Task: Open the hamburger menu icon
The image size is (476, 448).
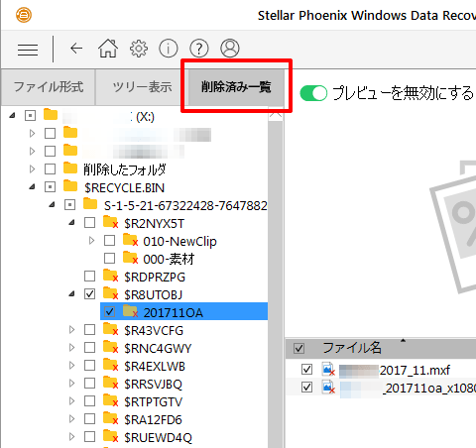Action: (x=28, y=50)
